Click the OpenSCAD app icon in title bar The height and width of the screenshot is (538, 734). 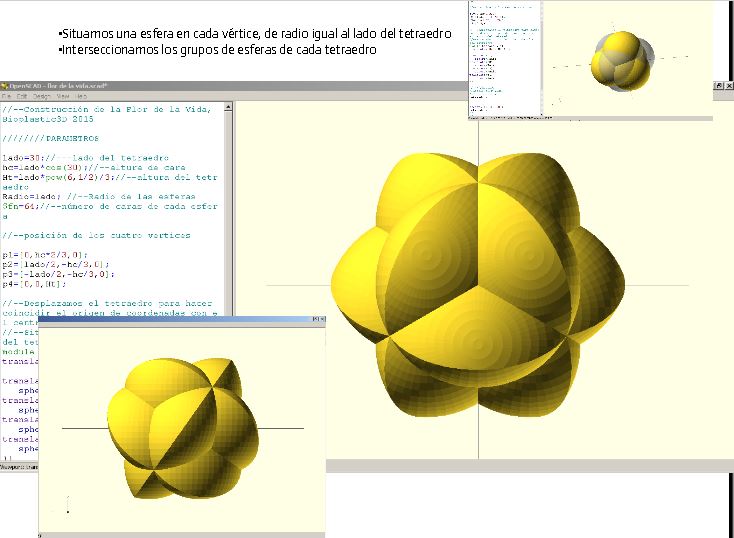pyautogui.click(x=5, y=86)
